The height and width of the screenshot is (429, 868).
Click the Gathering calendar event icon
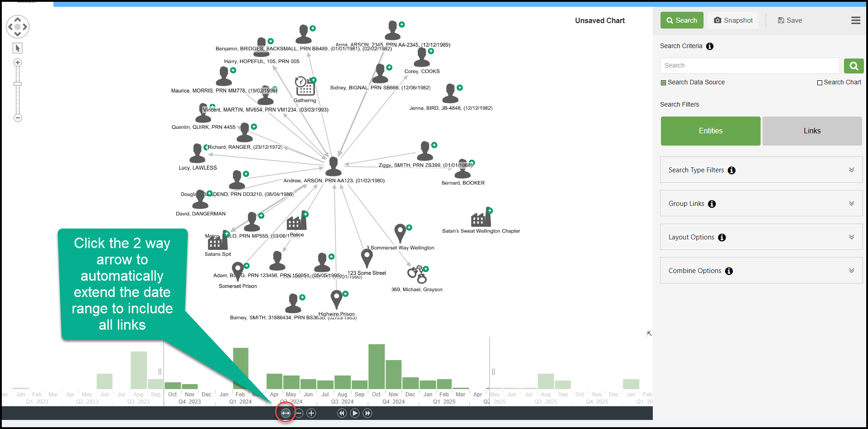[x=305, y=87]
